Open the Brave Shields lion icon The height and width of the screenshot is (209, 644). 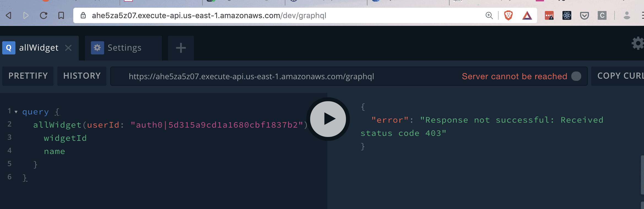(508, 15)
